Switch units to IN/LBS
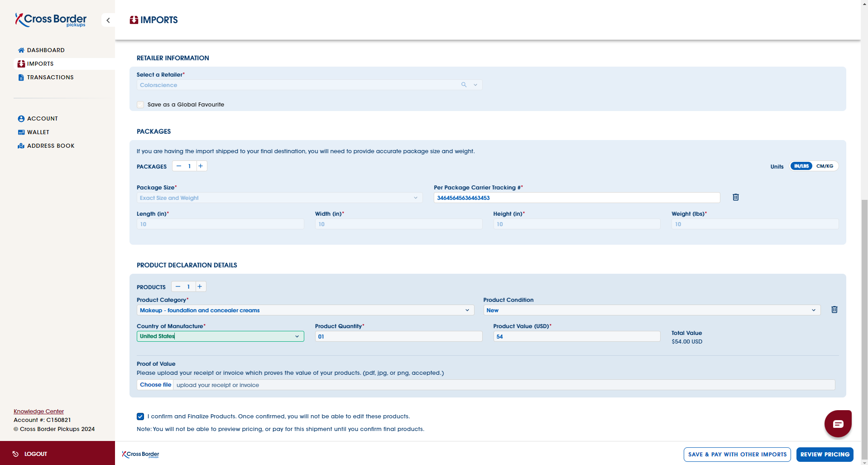868x465 pixels. (801, 166)
